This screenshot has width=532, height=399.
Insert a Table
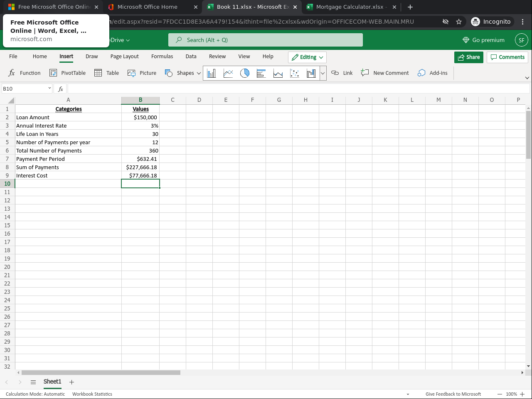[107, 73]
